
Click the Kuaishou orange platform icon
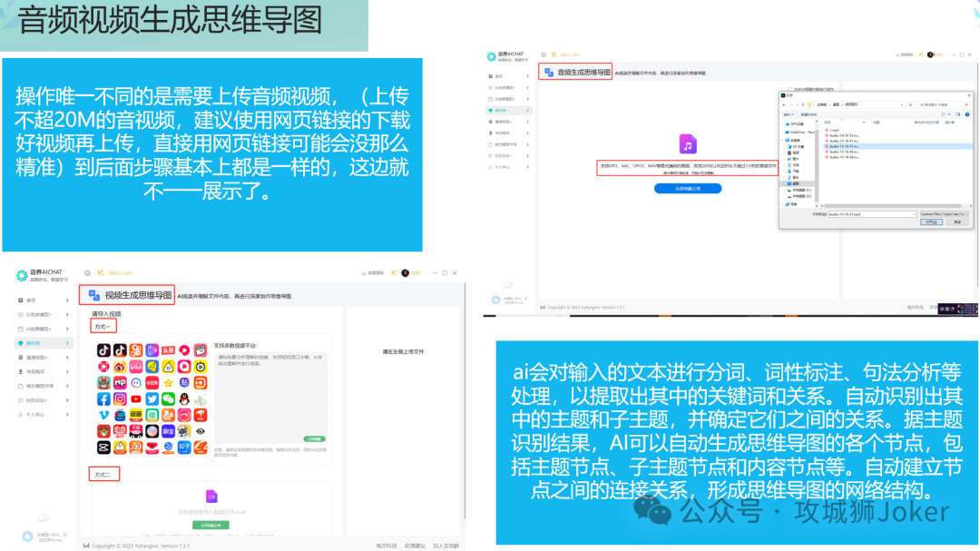pyautogui.click(x=136, y=350)
